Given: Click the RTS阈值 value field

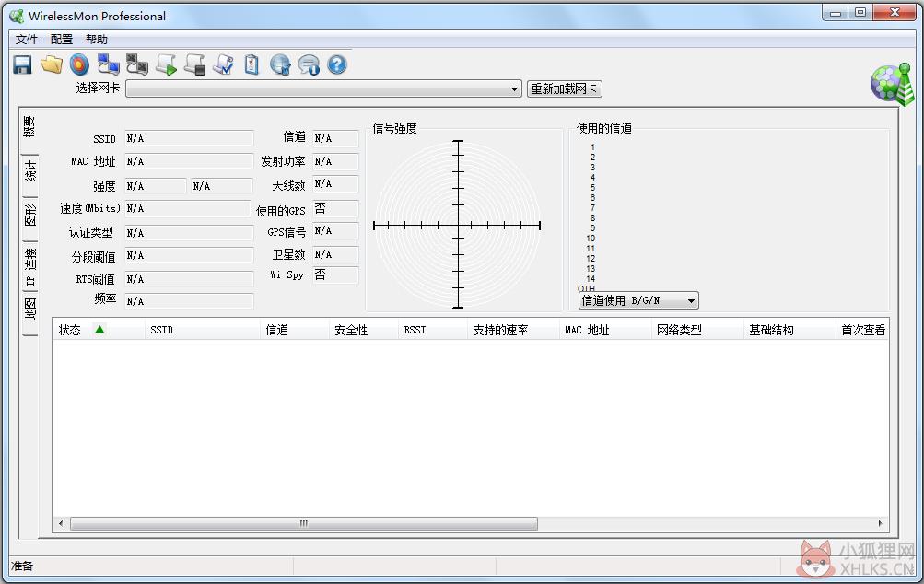Looking at the screenshot, I should pyautogui.click(x=189, y=279).
